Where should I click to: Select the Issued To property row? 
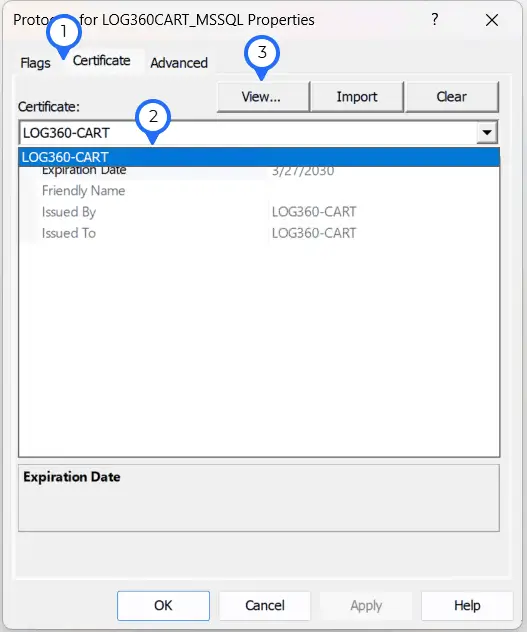click(259, 233)
